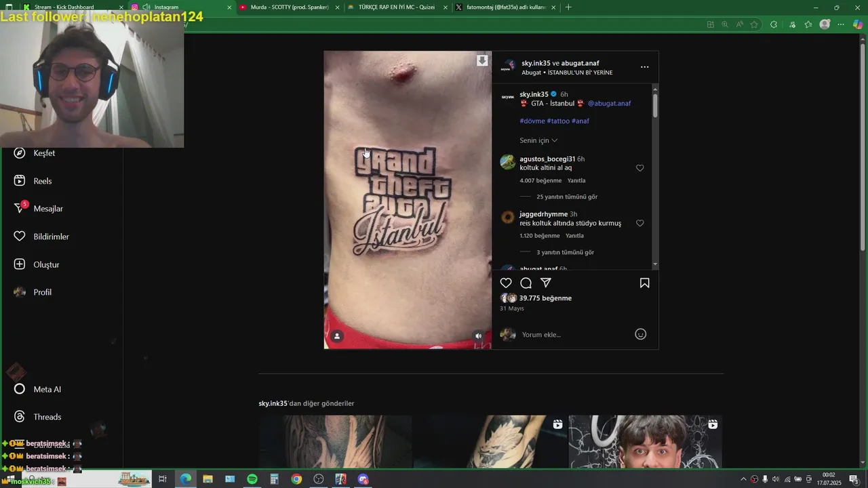868x488 pixels.
Task: Open the first tattoo thumbnail under diğer gönderiler
Action: 335,441
